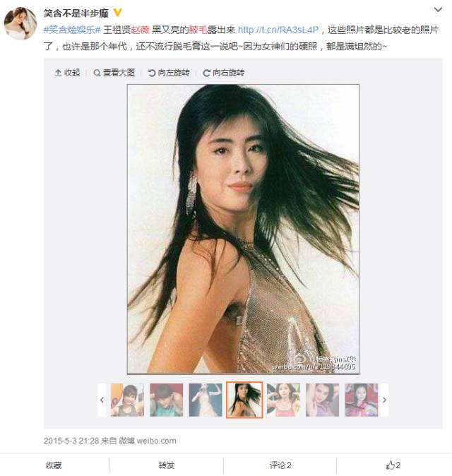Open the 赵薇 keyword link
Screen dimensions: 452x476
pos(141,30)
